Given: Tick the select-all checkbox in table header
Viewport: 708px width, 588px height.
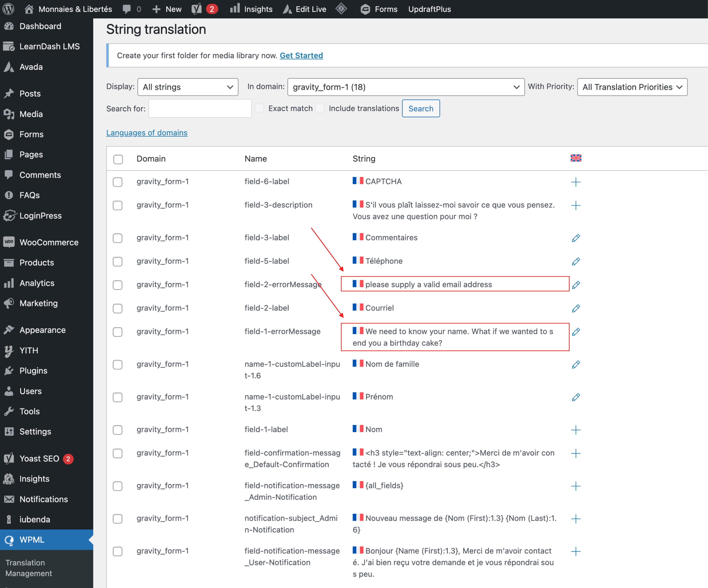Looking at the screenshot, I should pyautogui.click(x=118, y=159).
